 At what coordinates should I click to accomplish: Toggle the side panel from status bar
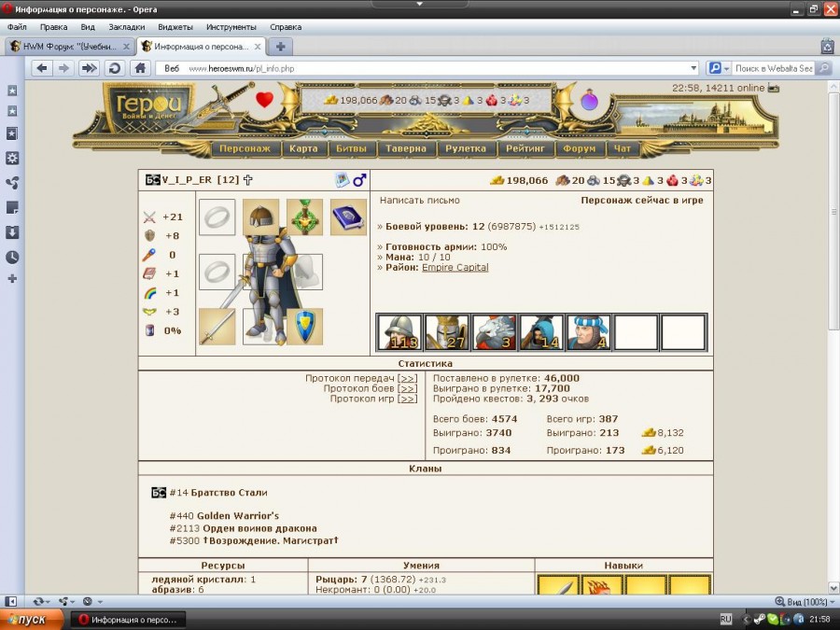pyautogui.click(x=12, y=601)
